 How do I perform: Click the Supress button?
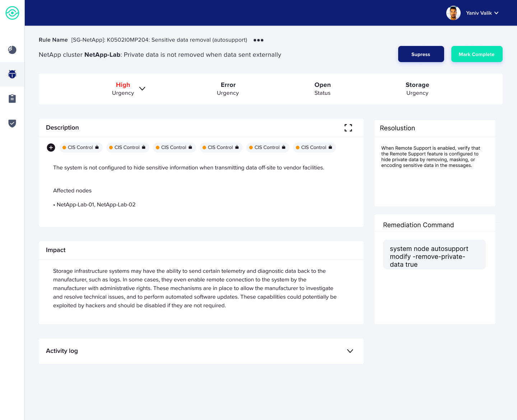coord(421,54)
